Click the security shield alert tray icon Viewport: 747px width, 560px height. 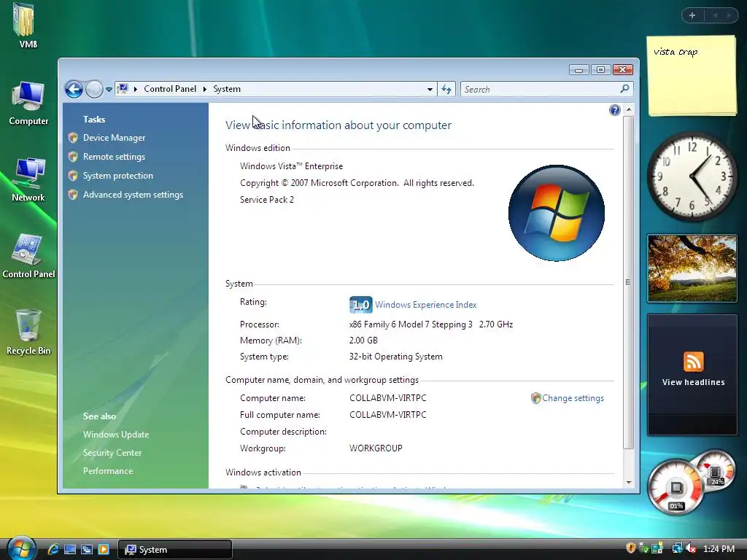click(x=631, y=548)
